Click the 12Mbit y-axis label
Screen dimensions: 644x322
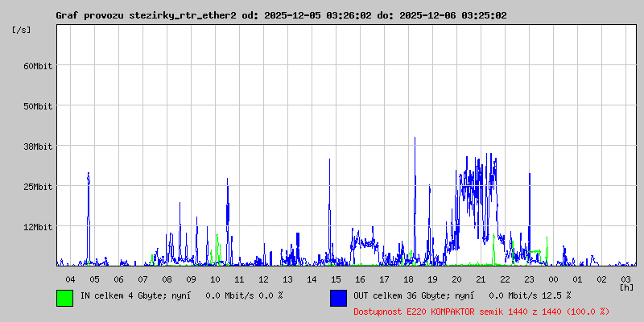38,227
